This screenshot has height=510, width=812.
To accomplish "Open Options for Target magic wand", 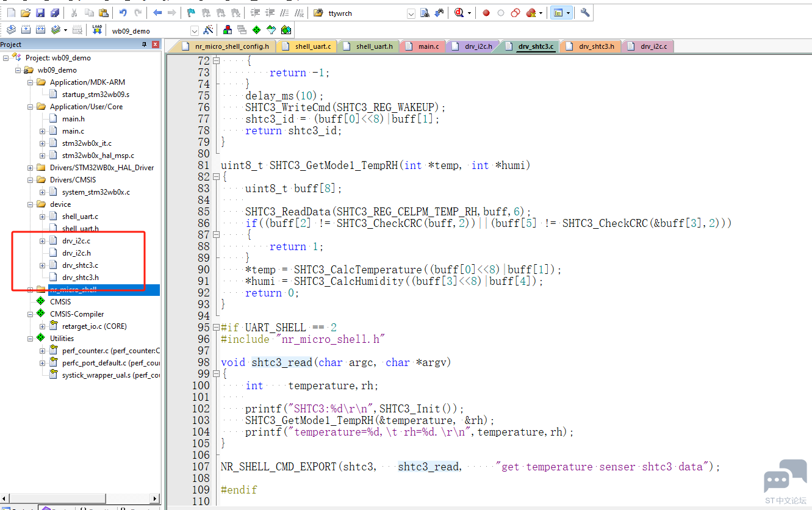I will [x=208, y=30].
